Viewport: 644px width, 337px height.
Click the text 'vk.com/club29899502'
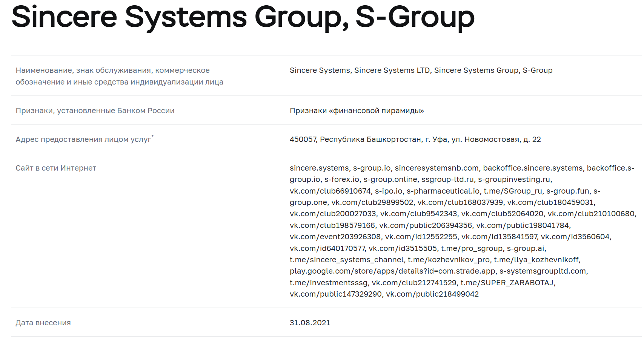[372, 202]
